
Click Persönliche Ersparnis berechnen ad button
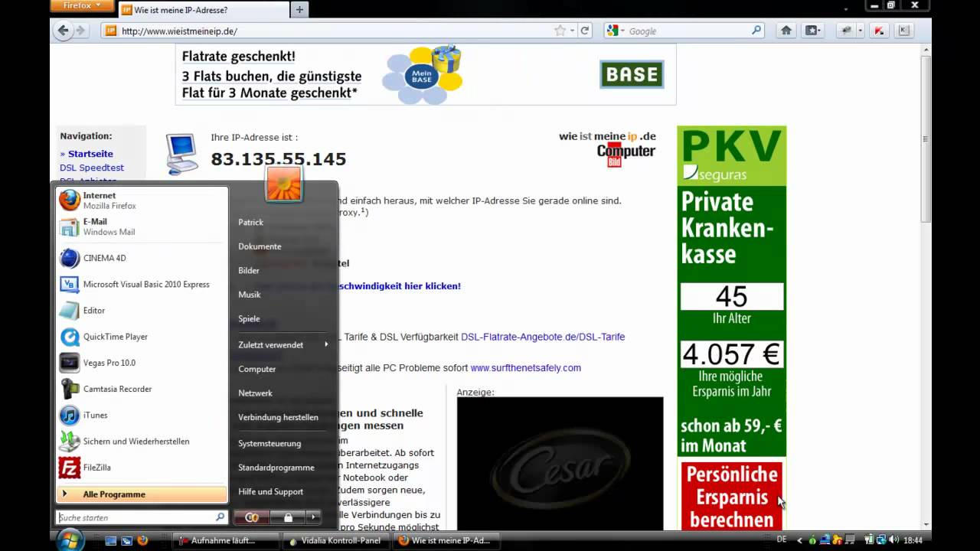pyautogui.click(x=732, y=497)
